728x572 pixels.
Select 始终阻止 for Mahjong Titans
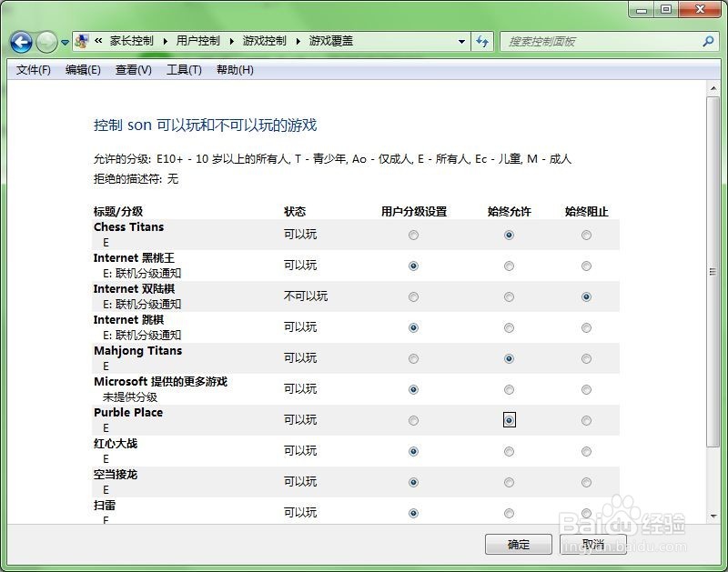[586, 358]
